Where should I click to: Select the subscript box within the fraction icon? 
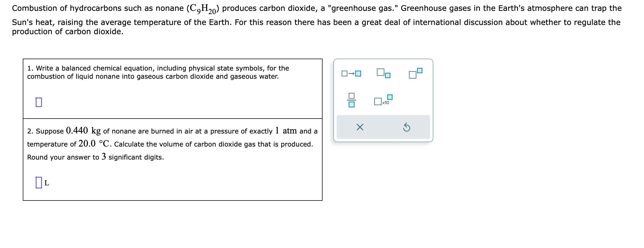[x=352, y=105]
